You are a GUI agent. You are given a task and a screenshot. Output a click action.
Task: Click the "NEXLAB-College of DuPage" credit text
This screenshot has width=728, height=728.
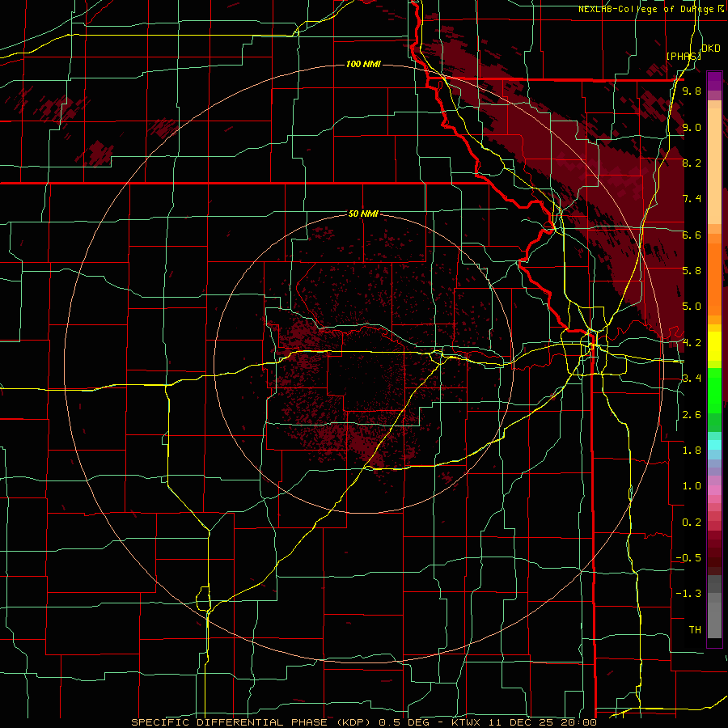click(645, 9)
